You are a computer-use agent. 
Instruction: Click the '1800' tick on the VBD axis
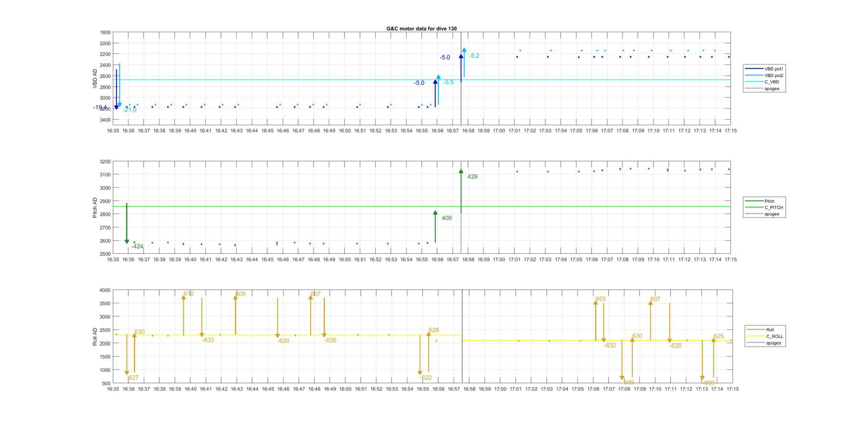[x=105, y=32]
